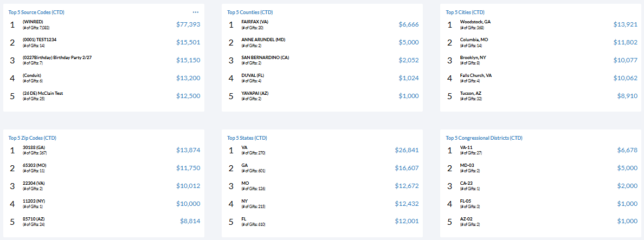Open the $15,501 TEST1234 source code total
Image resolution: width=644 pixels, height=240 pixels.
tap(188, 42)
